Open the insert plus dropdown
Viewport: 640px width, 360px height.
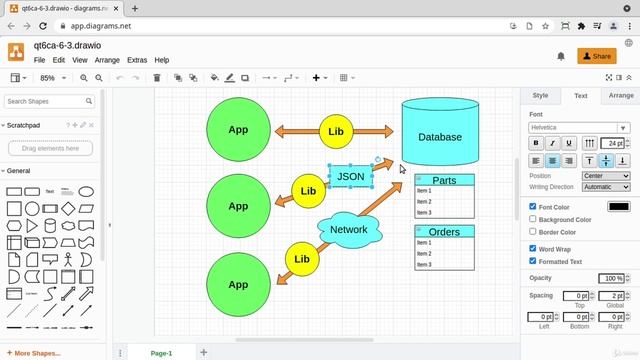(320, 78)
